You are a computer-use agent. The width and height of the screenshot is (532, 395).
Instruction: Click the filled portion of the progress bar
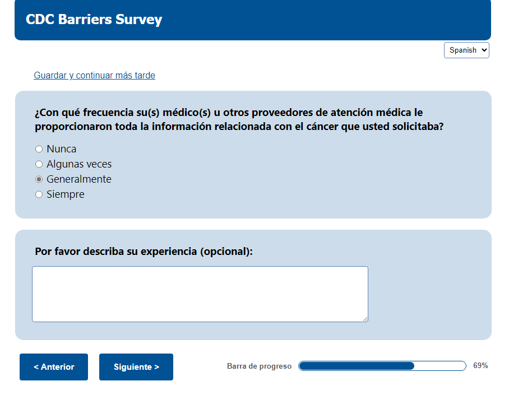pos(357,366)
